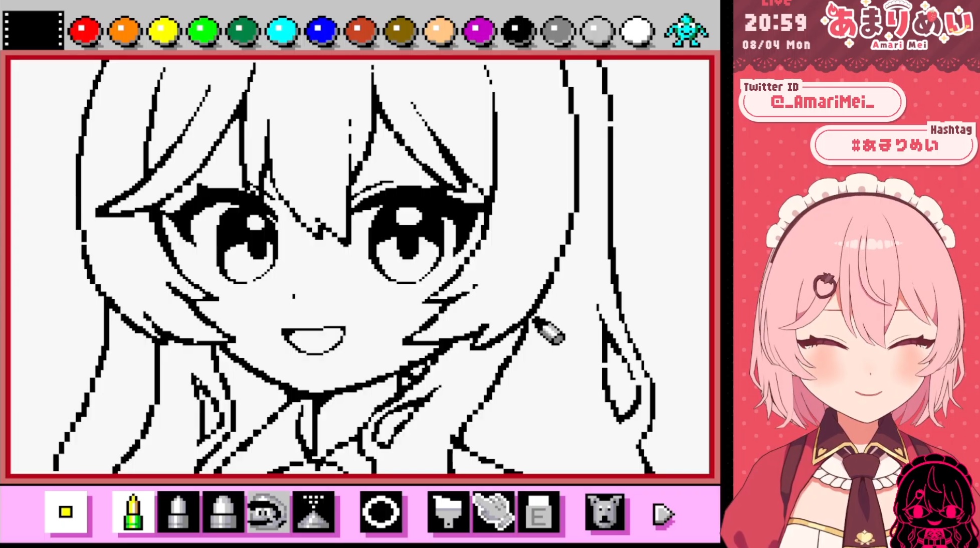Image resolution: width=980 pixels, height=548 pixels.
Task: Click the @_AmariMei_ Twitter ID
Action: click(x=822, y=102)
